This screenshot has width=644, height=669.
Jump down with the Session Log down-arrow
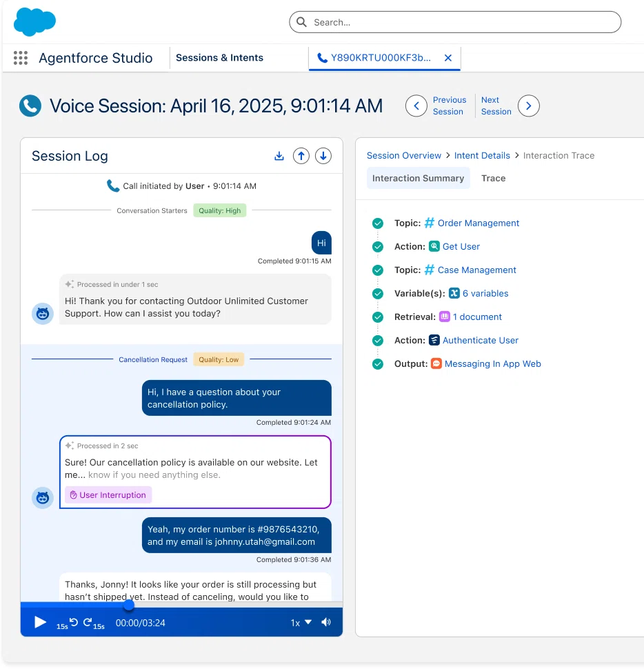[x=323, y=156]
